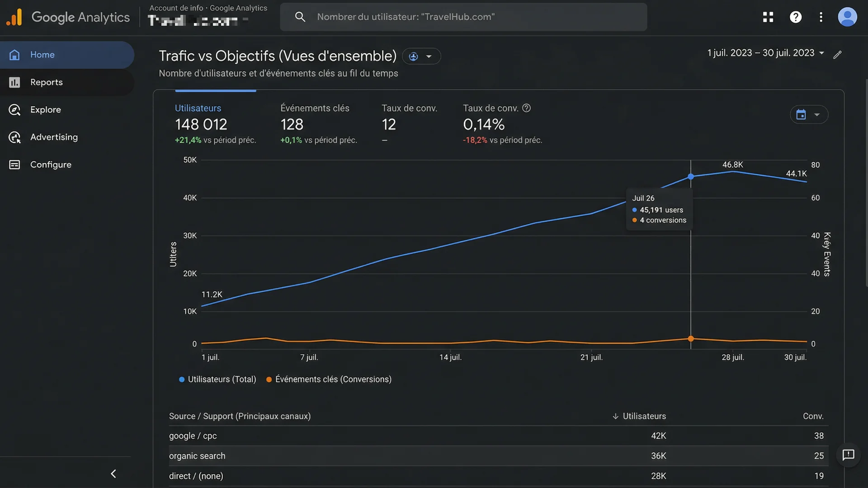The width and height of the screenshot is (868, 488).
Task: Click the Google Analytics logo
Action: click(x=68, y=17)
